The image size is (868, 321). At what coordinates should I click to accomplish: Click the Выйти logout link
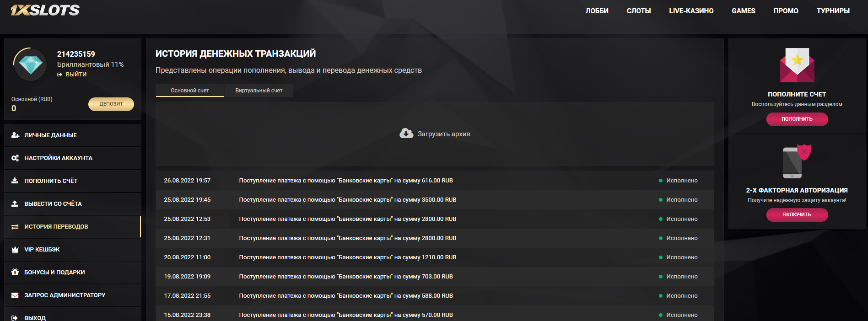pos(76,75)
